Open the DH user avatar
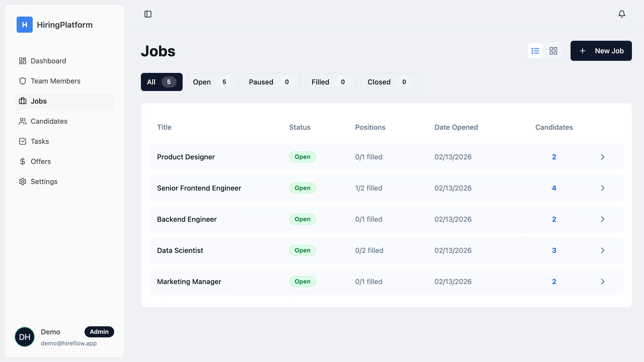 pos(24,337)
